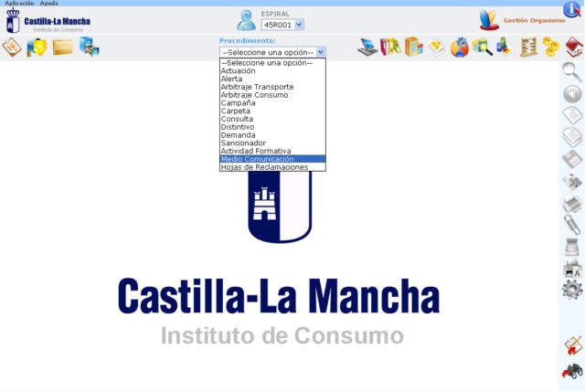585x392 pixels.
Task: Select Sancionador in procedure list
Action: pos(272,143)
